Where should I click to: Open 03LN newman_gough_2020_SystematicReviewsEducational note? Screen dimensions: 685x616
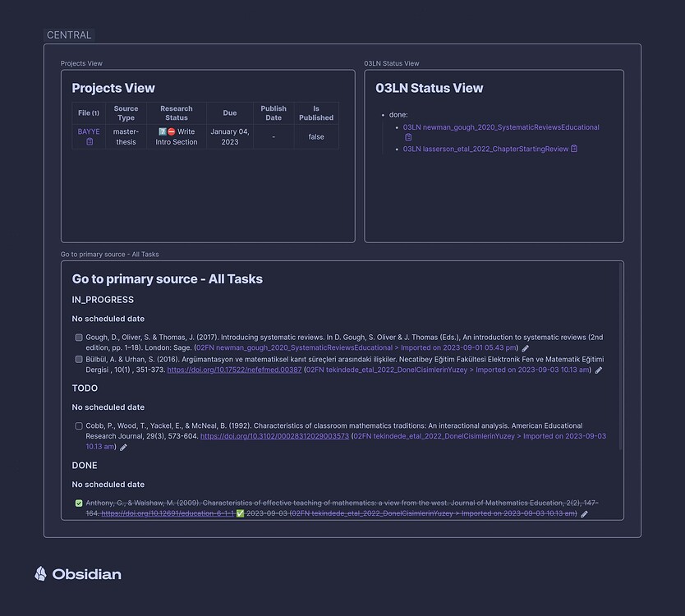tap(501, 127)
